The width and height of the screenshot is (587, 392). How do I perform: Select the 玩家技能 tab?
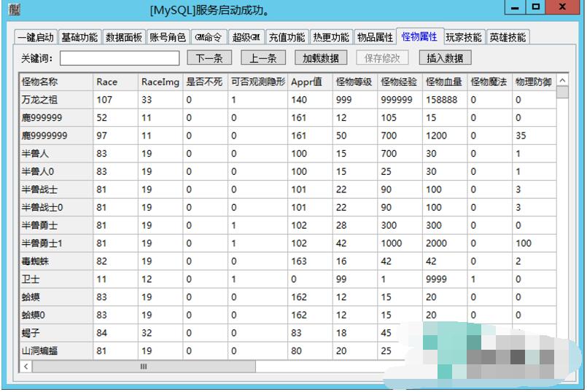point(464,37)
